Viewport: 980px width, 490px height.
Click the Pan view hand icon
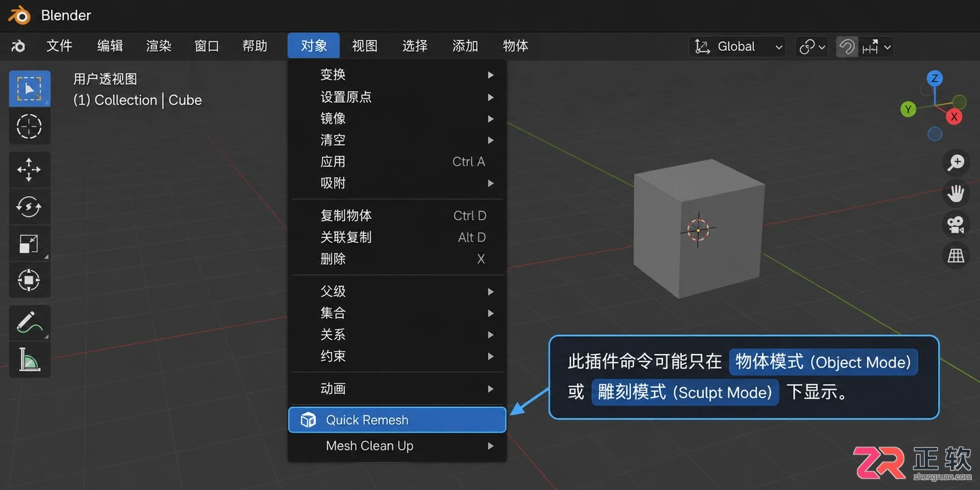(956, 193)
